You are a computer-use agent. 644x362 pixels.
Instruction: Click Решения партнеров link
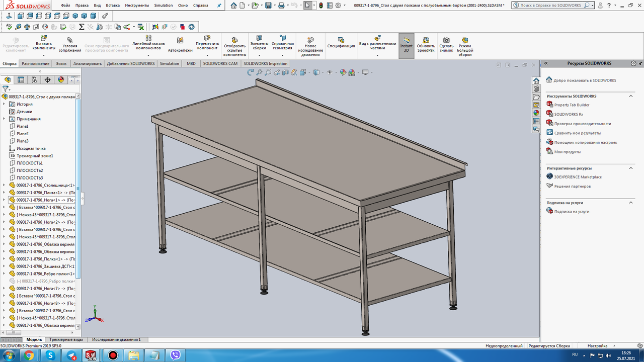(572, 187)
